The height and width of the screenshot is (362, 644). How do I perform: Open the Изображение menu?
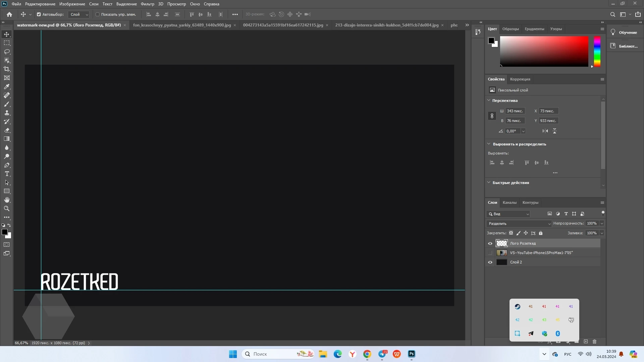point(72,4)
